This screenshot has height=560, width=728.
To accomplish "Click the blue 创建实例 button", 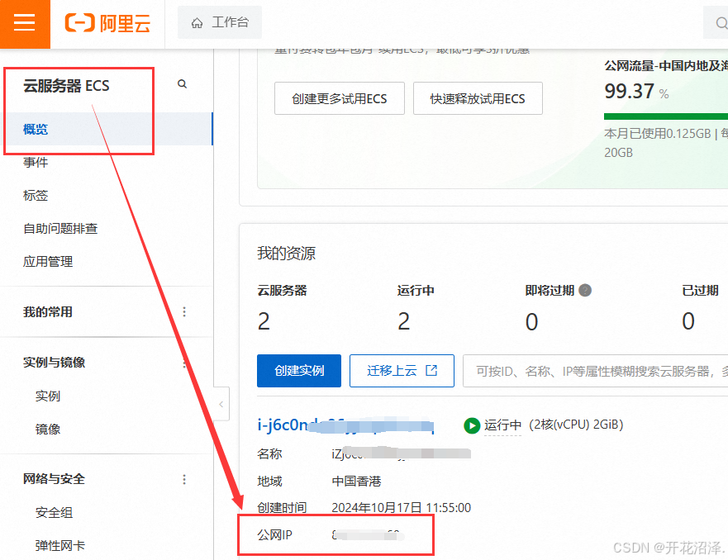I will pos(299,371).
